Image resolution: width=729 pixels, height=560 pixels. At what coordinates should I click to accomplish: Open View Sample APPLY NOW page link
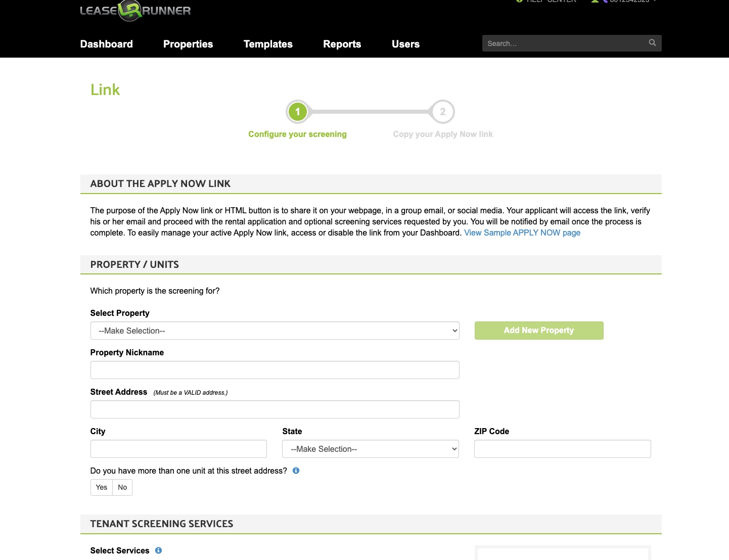pyautogui.click(x=522, y=232)
